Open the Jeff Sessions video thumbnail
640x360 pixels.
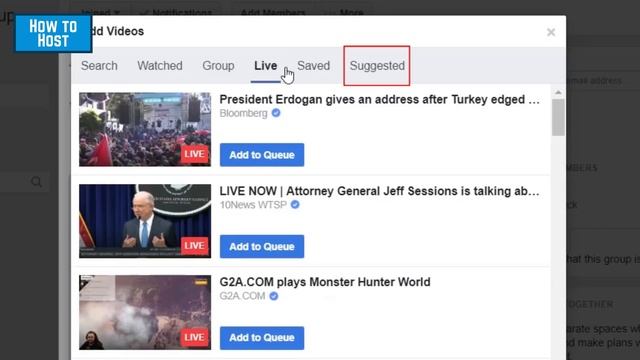[x=145, y=221]
